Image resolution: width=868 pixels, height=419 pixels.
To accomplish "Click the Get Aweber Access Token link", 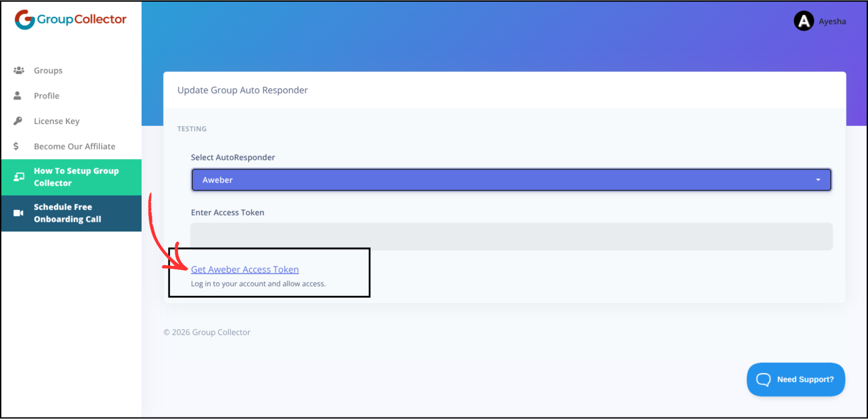I will [x=245, y=269].
